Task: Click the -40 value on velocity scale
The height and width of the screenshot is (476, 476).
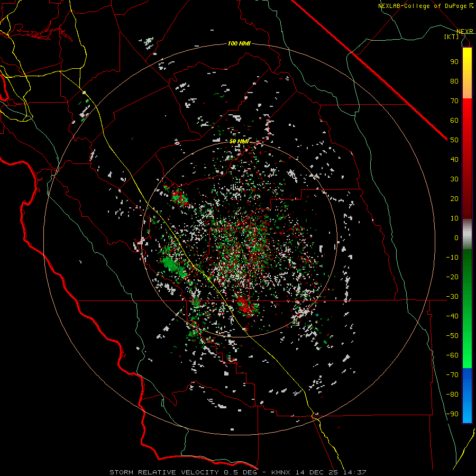Action: [452, 316]
